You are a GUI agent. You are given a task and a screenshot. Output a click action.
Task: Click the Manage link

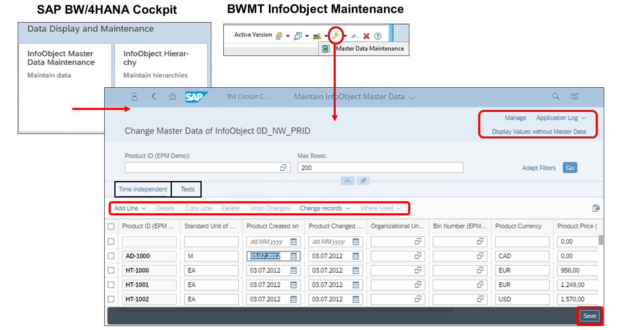(x=516, y=118)
